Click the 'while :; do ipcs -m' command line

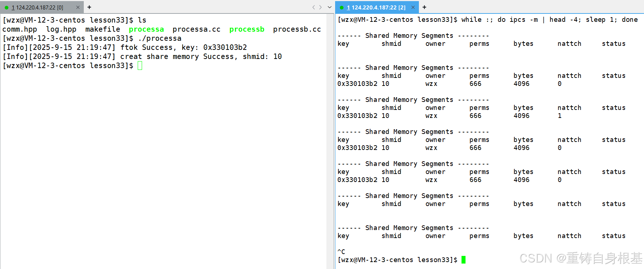coord(550,20)
